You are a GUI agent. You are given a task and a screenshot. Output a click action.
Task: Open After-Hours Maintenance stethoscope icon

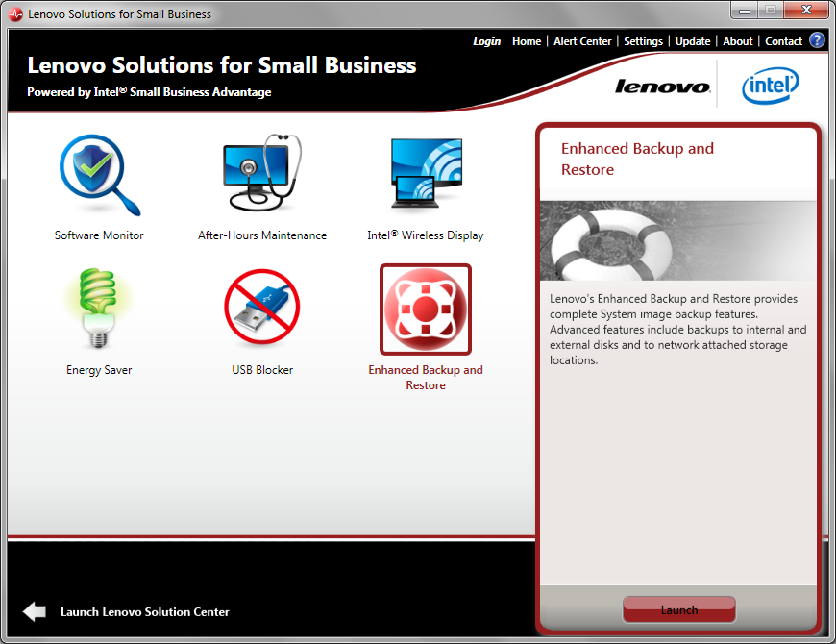coord(261,172)
